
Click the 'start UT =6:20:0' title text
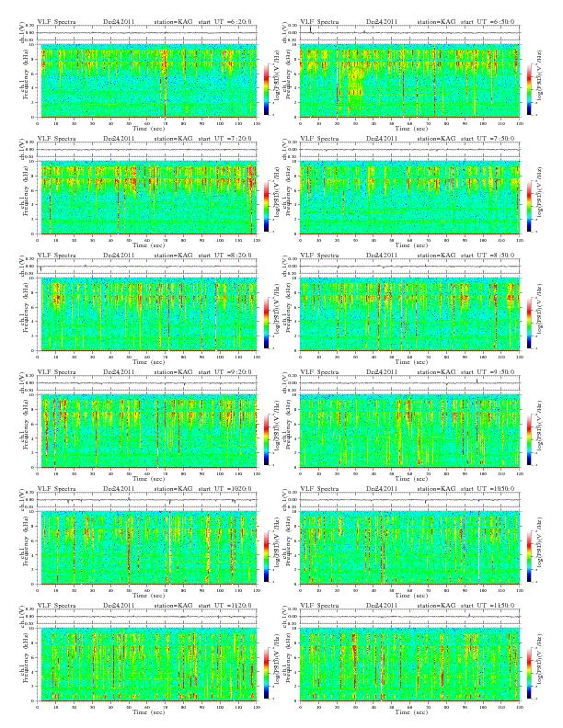pyautogui.click(x=224, y=22)
